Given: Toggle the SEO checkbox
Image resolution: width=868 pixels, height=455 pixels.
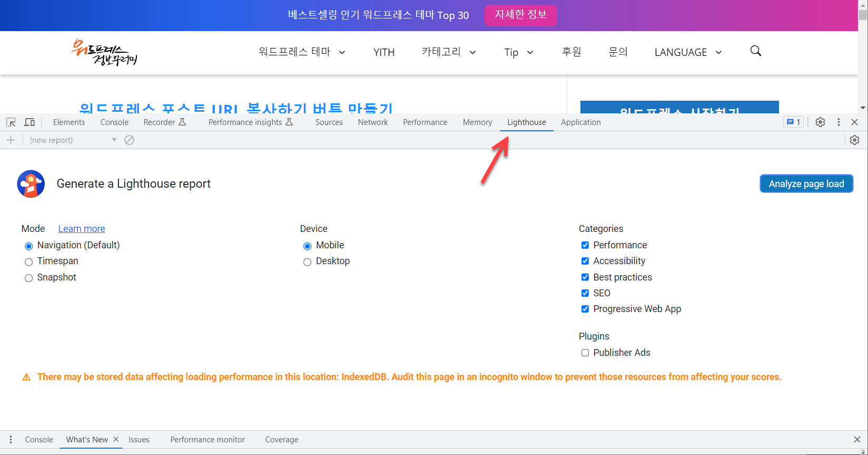Looking at the screenshot, I should pos(585,293).
